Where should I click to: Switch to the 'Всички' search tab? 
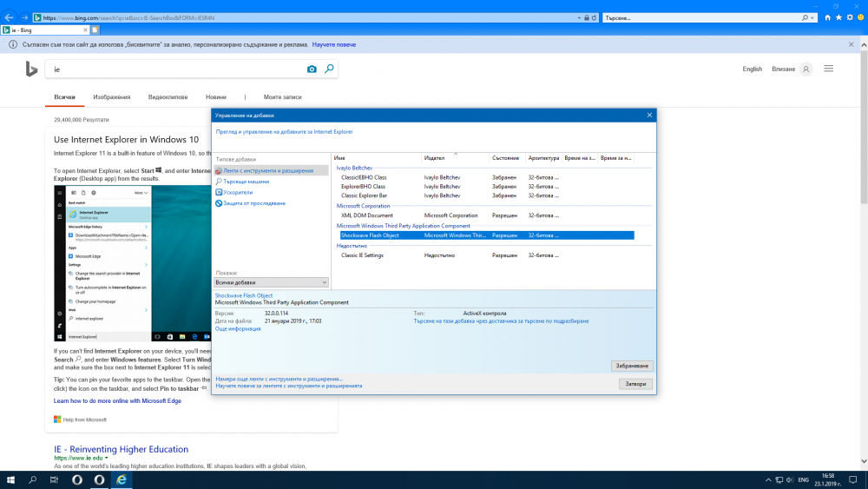(x=65, y=97)
